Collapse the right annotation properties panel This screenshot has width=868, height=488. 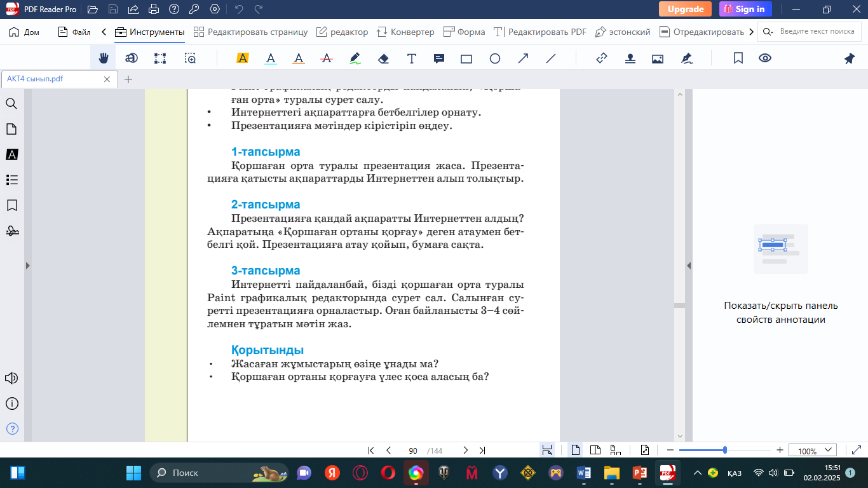688,266
